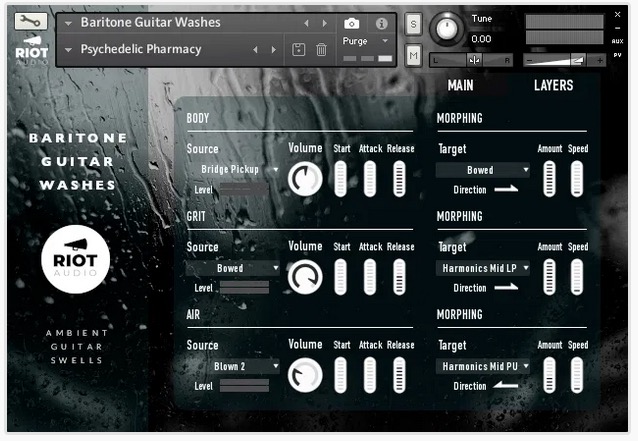Open the GRIT Source Bowed dropdown
This screenshot has height=441, width=638.
[233, 268]
